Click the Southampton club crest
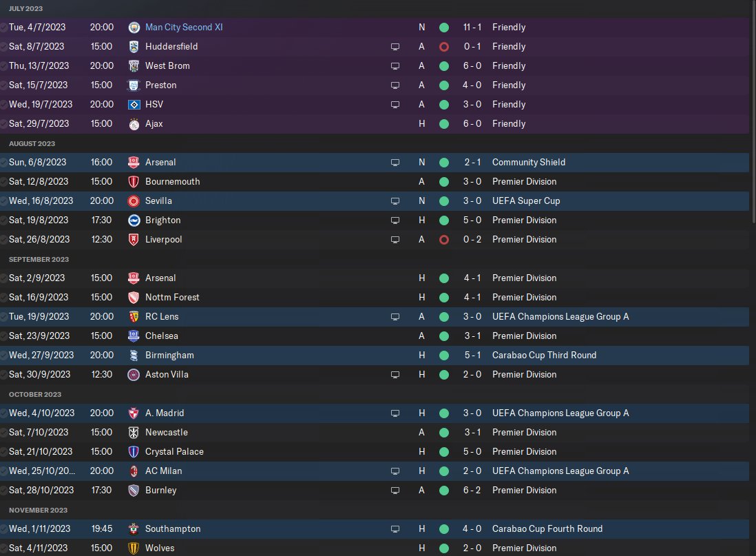This screenshot has width=756, height=556. pyautogui.click(x=134, y=529)
